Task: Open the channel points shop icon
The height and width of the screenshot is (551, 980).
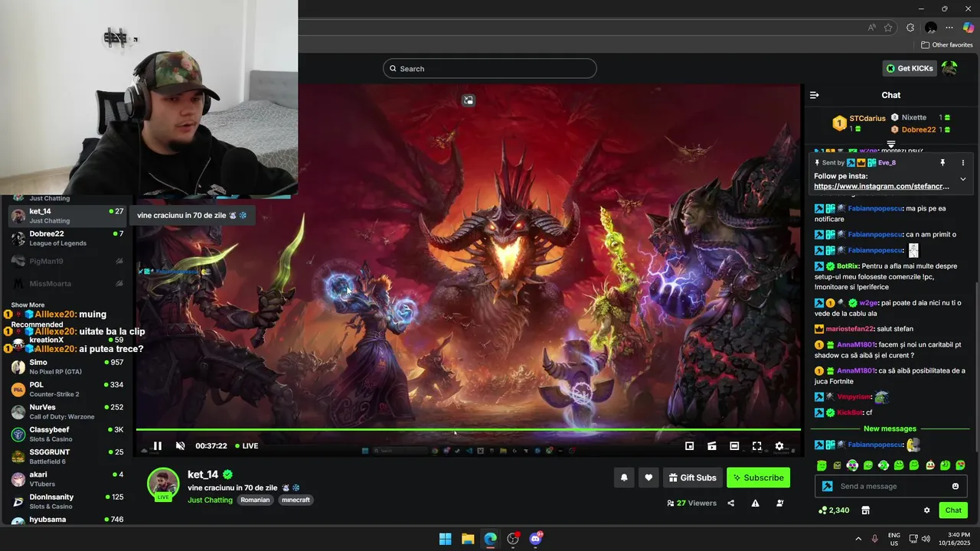Action: click(866, 510)
